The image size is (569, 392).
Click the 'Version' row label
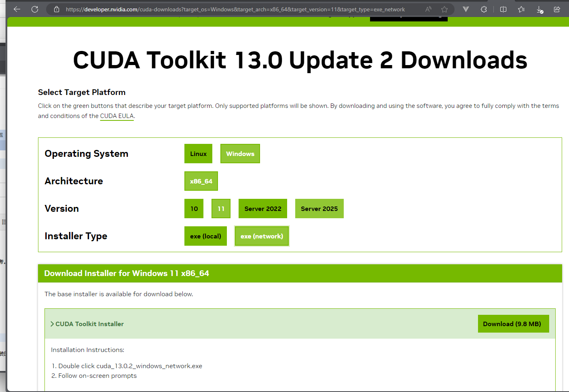pyautogui.click(x=62, y=209)
